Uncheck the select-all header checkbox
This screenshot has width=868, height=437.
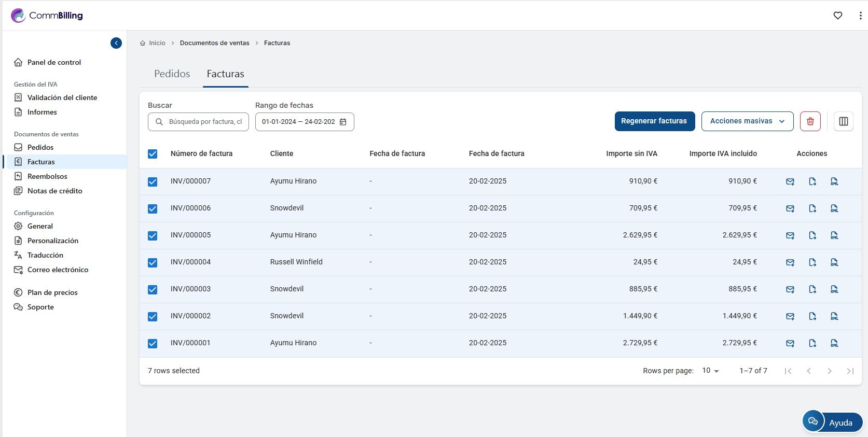click(x=153, y=154)
